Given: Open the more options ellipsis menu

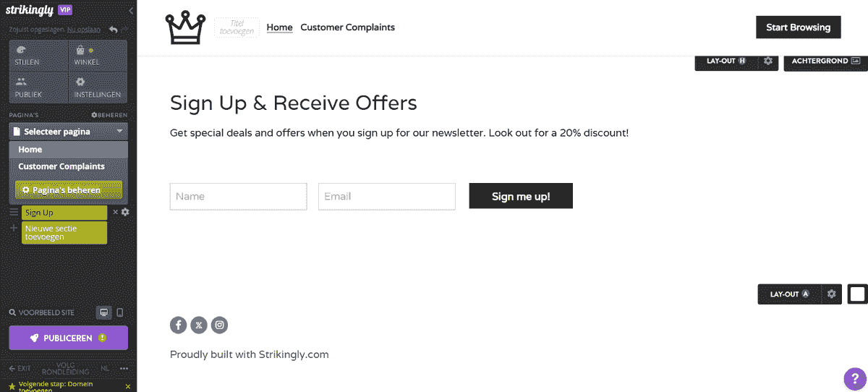Looking at the screenshot, I should pyautogui.click(x=124, y=368).
